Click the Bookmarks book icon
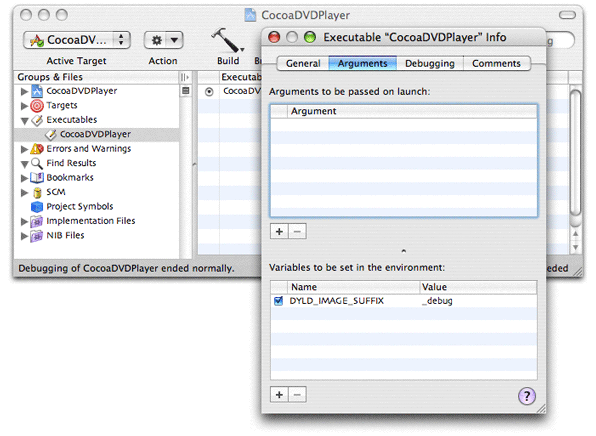The width and height of the screenshot is (596, 436). coord(37,178)
